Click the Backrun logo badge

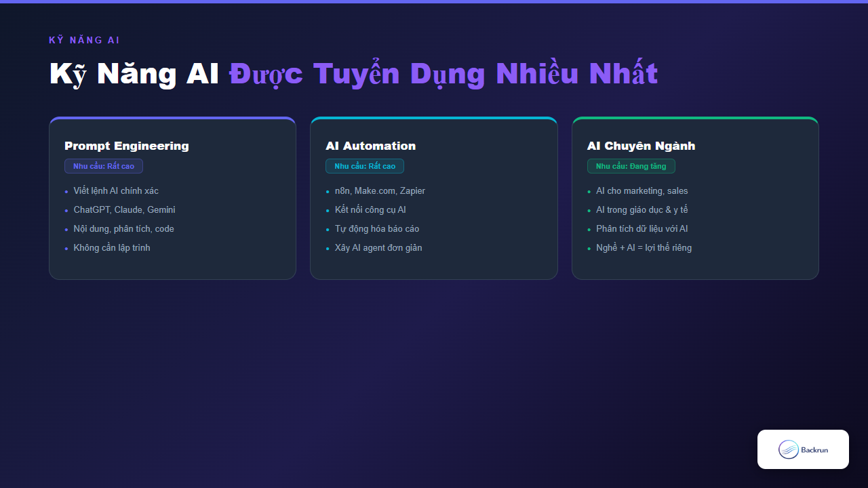coord(803,449)
